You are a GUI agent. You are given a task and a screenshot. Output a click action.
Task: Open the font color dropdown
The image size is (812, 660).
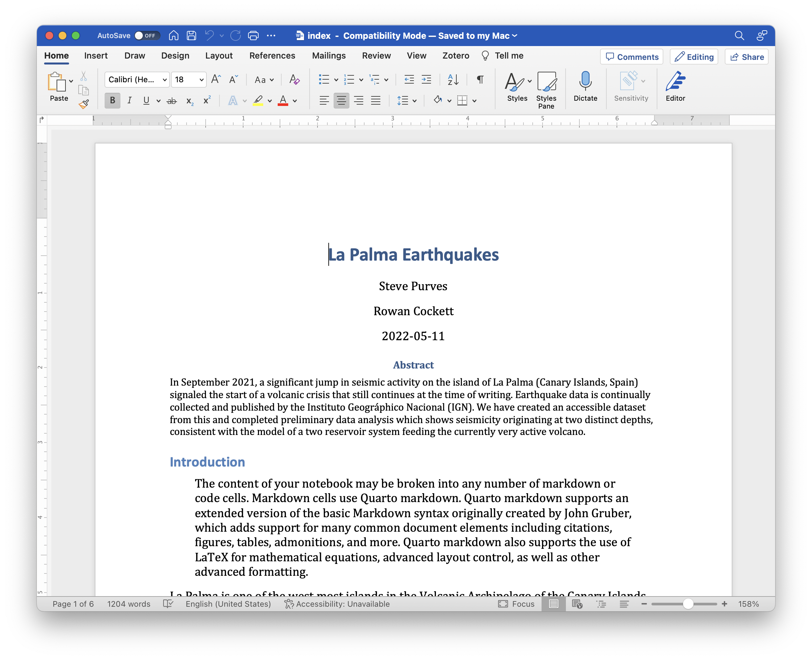pyautogui.click(x=294, y=100)
